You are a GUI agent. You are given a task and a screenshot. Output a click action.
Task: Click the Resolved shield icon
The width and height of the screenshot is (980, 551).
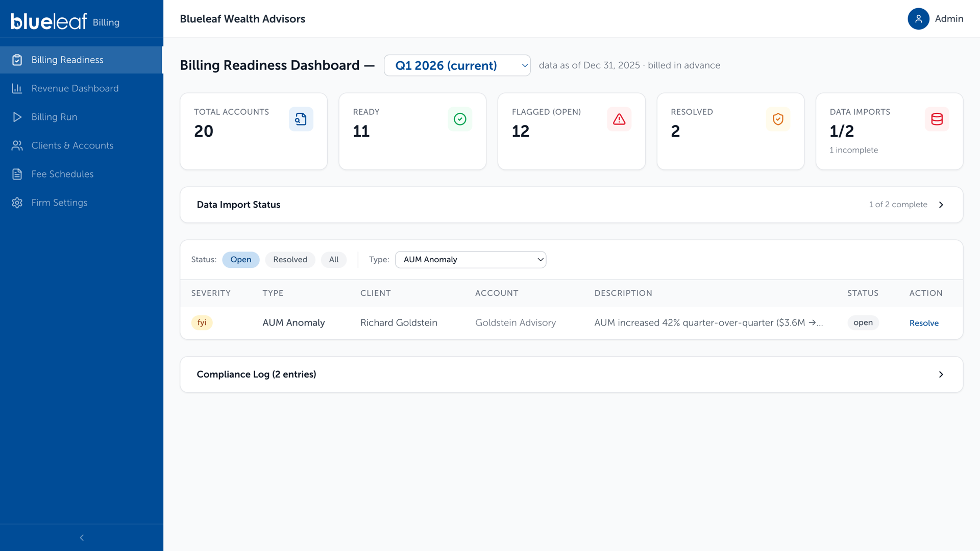click(778, 119)
